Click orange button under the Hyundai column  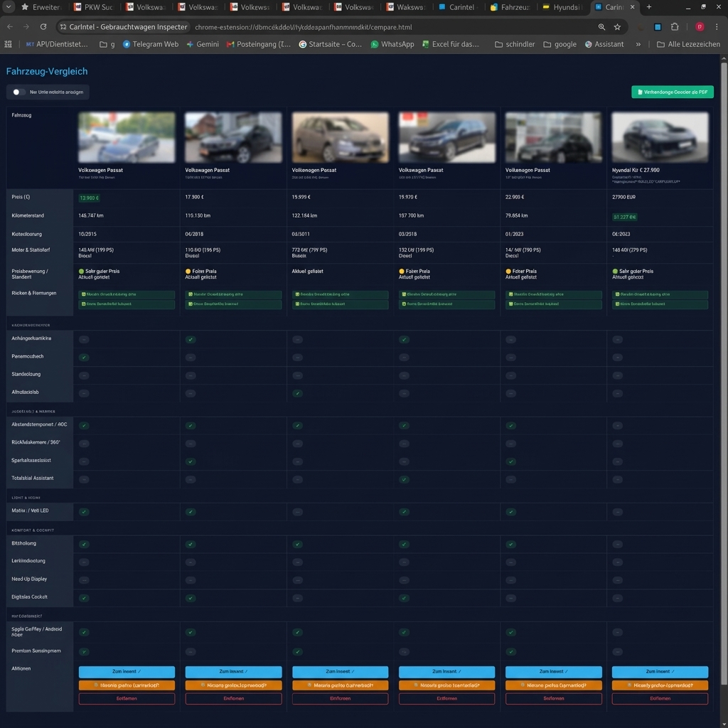(x=660, y=685)
